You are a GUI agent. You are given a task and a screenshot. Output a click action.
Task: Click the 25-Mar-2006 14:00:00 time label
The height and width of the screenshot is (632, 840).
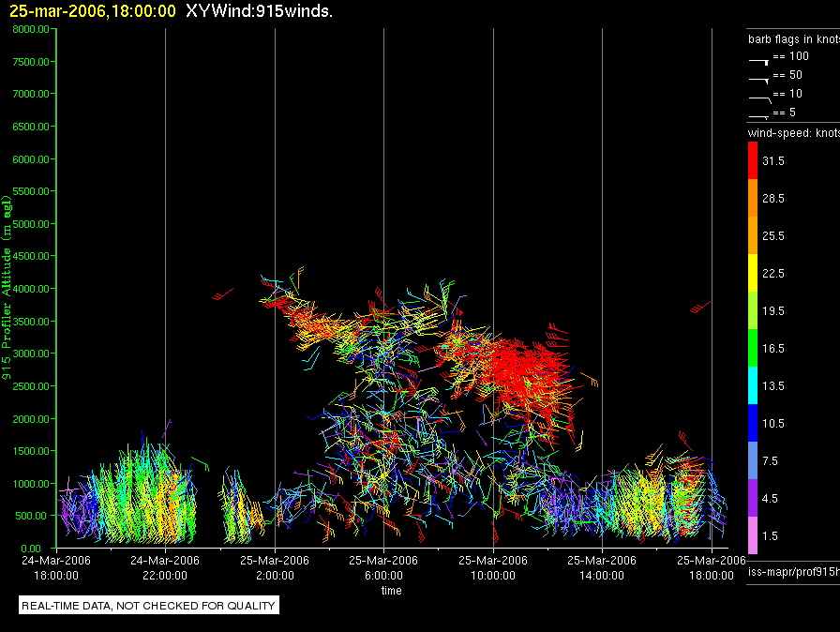602,567
